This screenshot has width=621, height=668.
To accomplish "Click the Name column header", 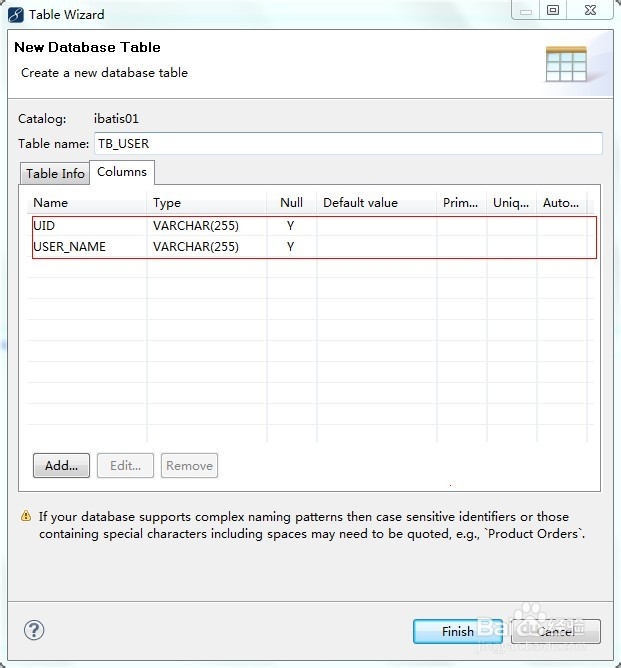I will tap(87, 203).
